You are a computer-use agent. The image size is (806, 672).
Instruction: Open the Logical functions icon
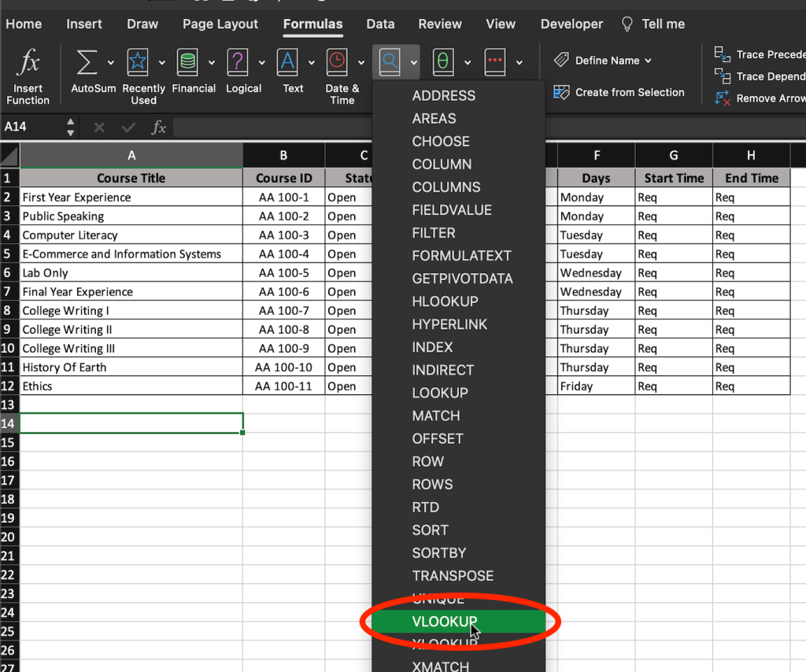pyautogui.click(x=238, y=63)
